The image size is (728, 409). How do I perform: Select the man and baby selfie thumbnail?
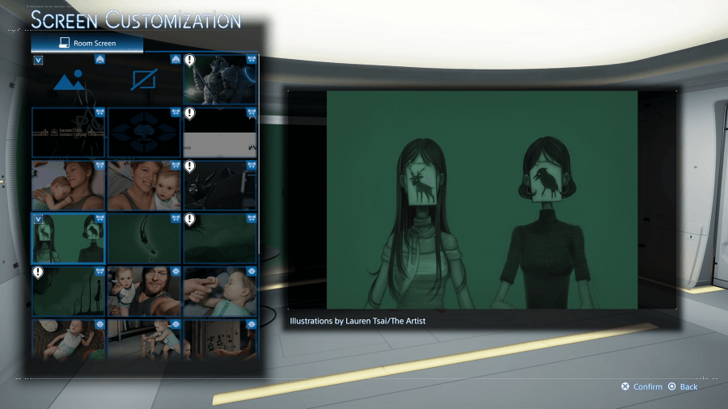[x=145, y=290]
